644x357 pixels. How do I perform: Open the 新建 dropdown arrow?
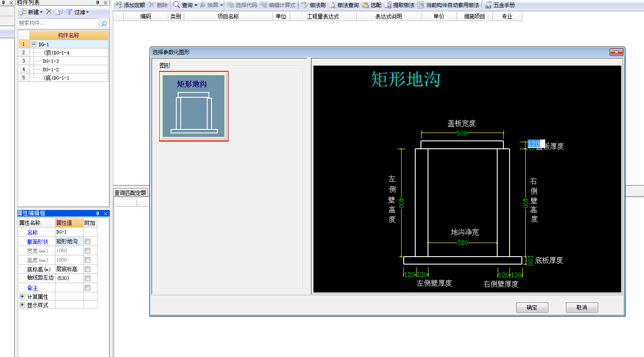41,12
